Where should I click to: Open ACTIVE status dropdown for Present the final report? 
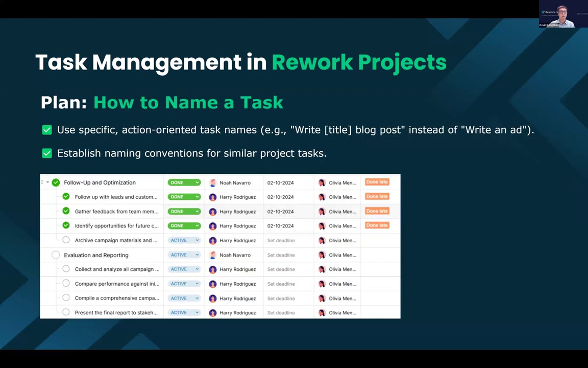pyautogui.click(x=184, y=312)
